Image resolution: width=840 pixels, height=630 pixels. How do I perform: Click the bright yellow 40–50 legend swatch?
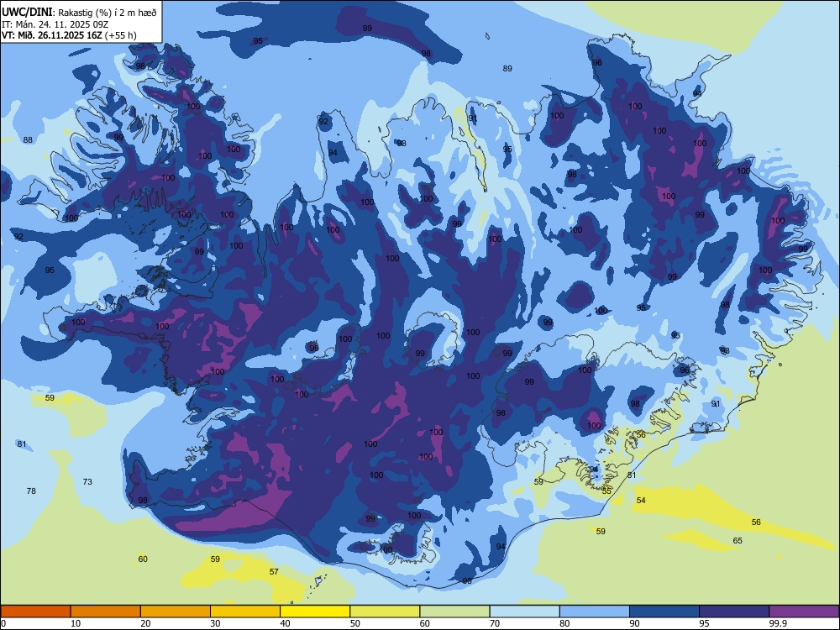pos(315,612)
